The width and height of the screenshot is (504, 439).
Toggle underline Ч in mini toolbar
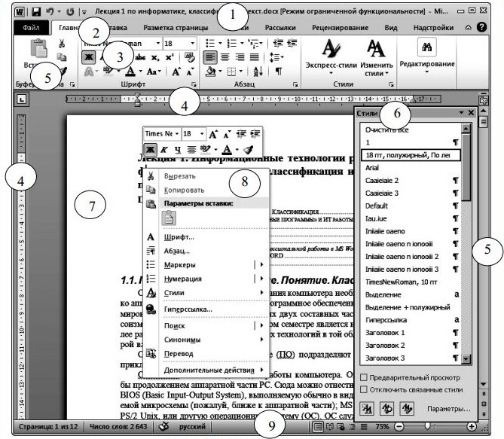(178, 149)
